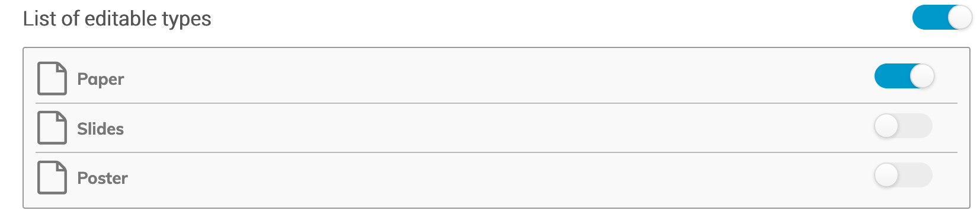Screen dimensions: 980x223
Task: Enable the Slides editable type toggle
Action: click(903, 126)
